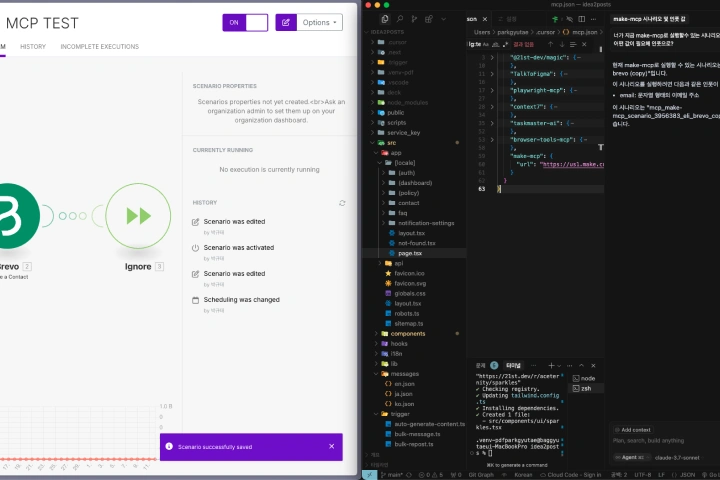Select the Terminal panel tab
Screen dimensions: 720x480
513,366
